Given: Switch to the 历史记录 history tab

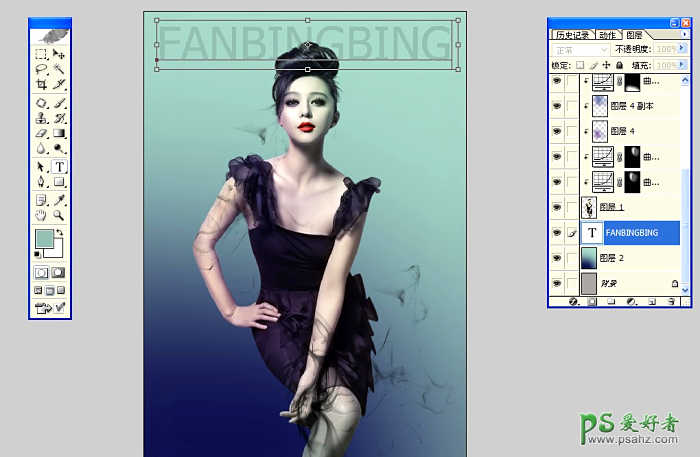Looking at the screenshot, I should tap(571, 35).
